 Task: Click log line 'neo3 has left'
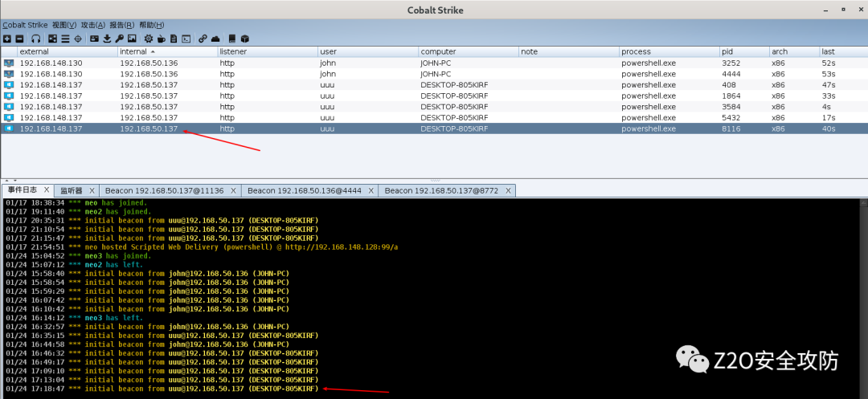(x=74, y=318)
